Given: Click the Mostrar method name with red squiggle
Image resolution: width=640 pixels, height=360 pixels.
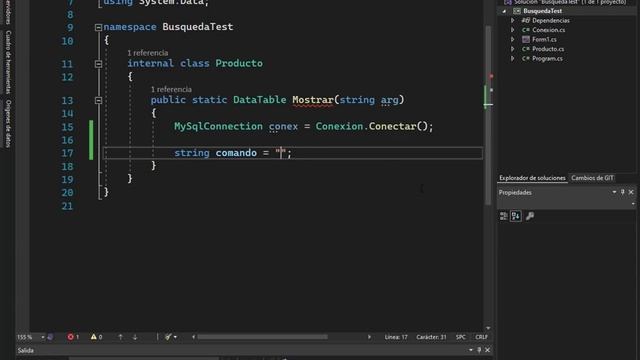Looking at the screenshot, I should [x=313, y=100].
